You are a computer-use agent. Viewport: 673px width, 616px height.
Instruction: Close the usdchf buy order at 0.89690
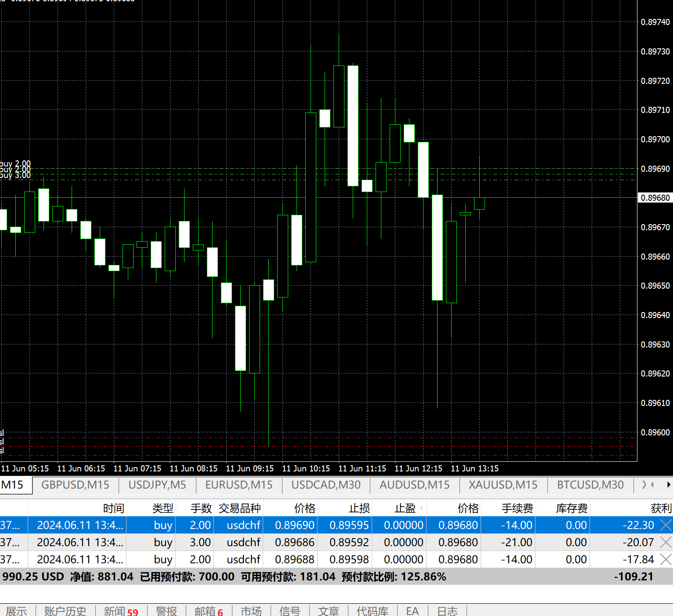coord(666,525)
